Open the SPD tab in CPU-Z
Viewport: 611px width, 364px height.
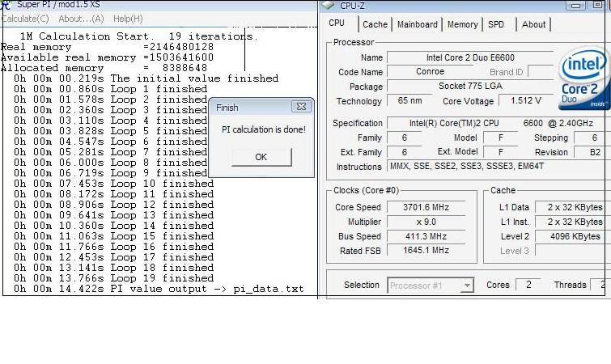(x=496, y=24)
